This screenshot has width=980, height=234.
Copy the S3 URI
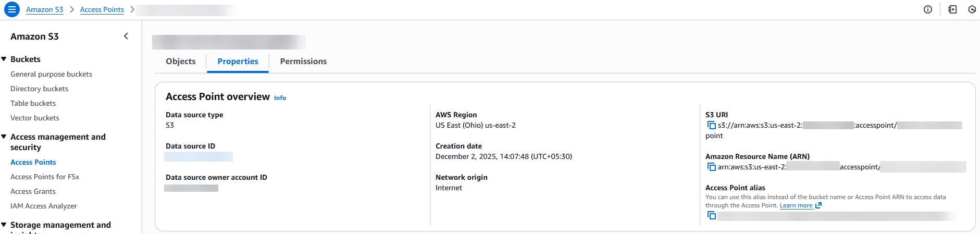pos(711,125)
